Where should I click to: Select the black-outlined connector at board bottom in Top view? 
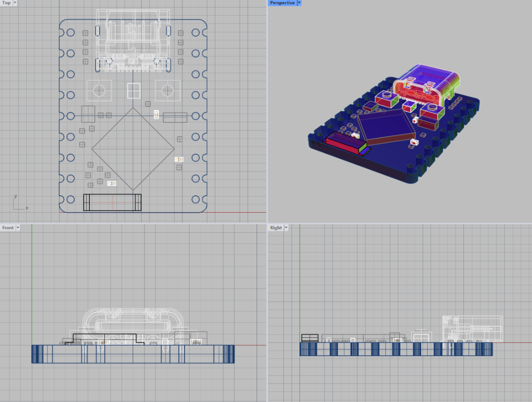[112, 203]
